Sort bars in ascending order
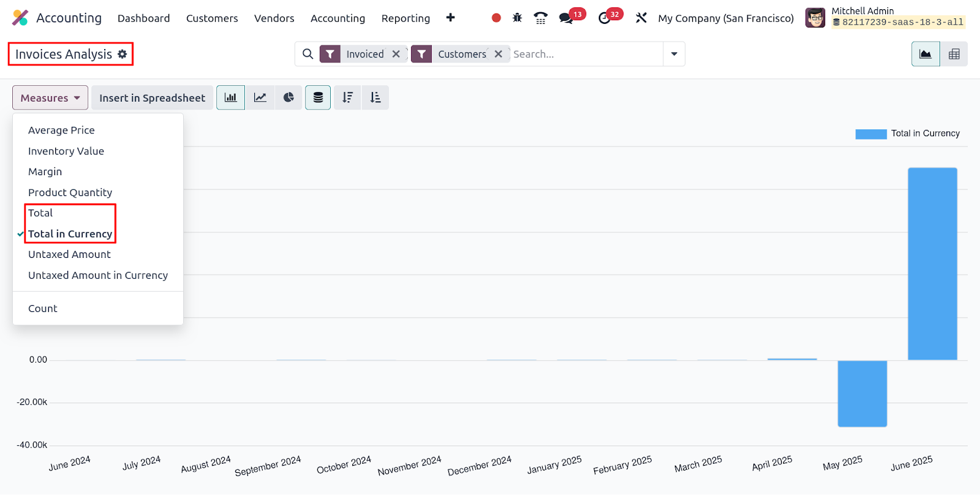Screen dimensions: 980x495 [375, 97]
